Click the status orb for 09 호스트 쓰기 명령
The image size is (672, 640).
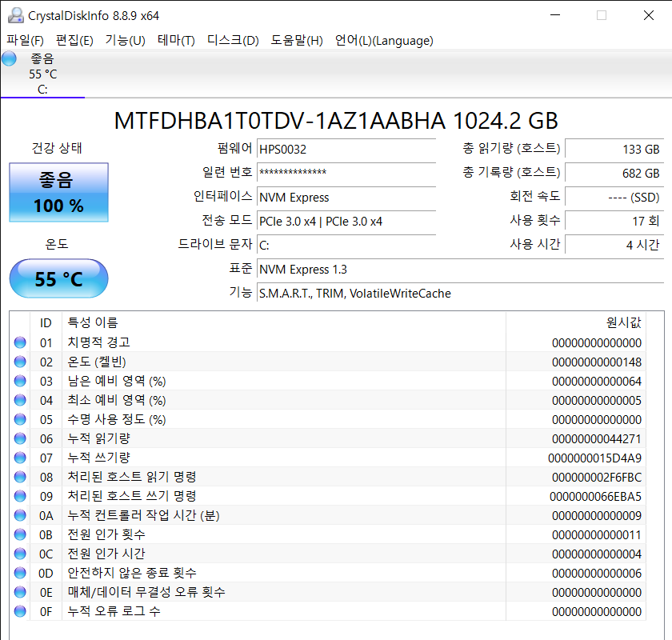pyautogui.click(x=20, y=496)
